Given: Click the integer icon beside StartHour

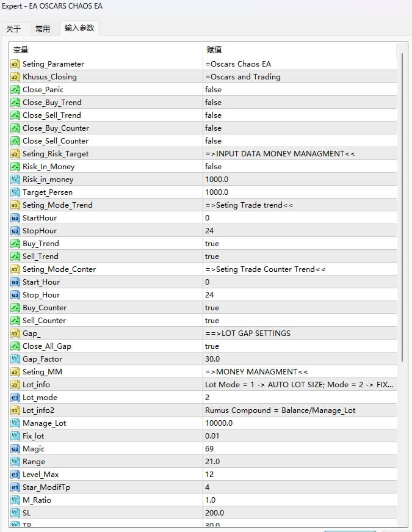Looking at the screenshot, I should (x=15, y=218).
